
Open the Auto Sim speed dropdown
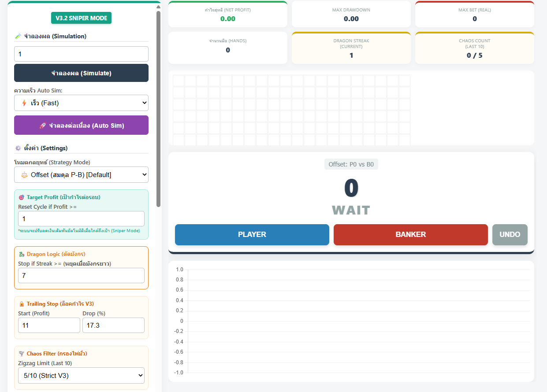pos(81,103)
